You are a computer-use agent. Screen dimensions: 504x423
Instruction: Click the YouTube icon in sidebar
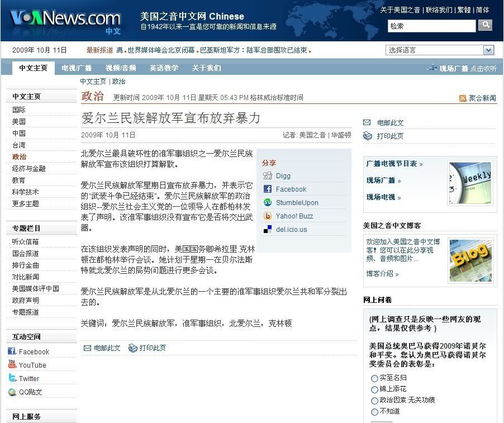[x=12, y=365]
